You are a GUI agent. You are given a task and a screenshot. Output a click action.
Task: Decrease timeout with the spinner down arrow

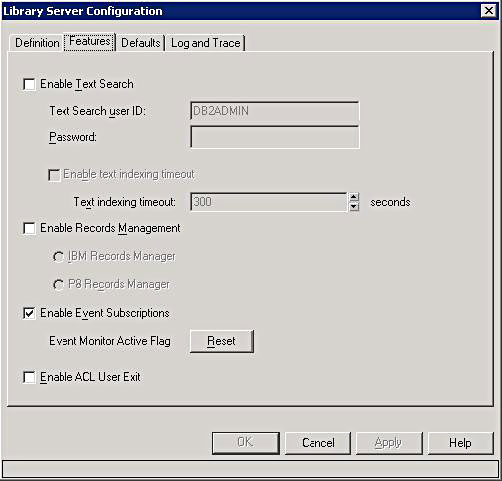354,207
